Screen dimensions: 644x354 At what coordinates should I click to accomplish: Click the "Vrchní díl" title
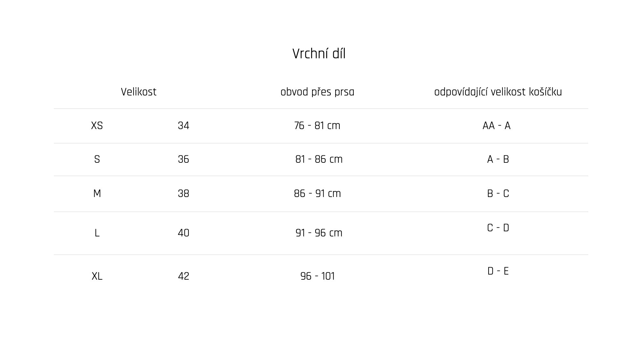click(319, 54)
